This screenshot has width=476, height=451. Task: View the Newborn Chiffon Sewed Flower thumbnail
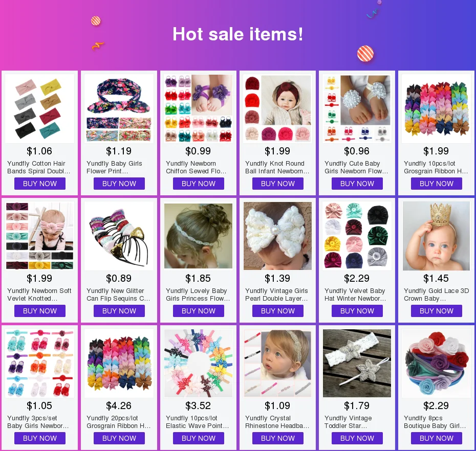(x=198, y=108)
